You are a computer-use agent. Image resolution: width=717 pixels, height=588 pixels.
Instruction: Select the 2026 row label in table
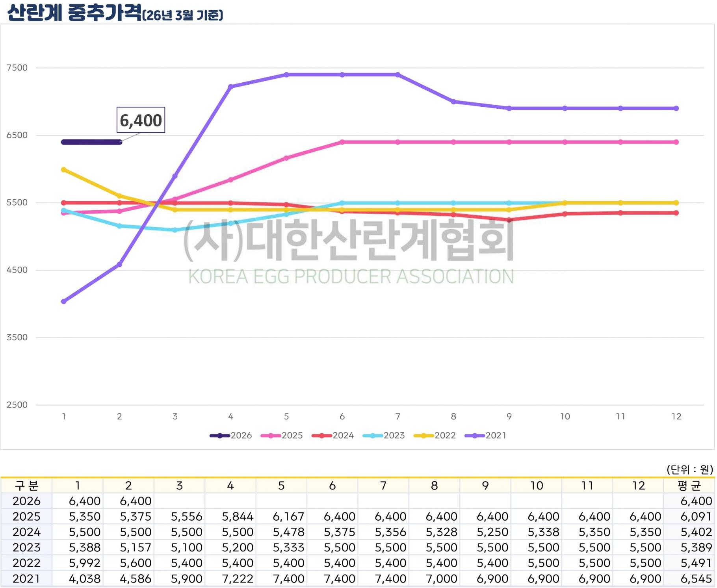26,501
